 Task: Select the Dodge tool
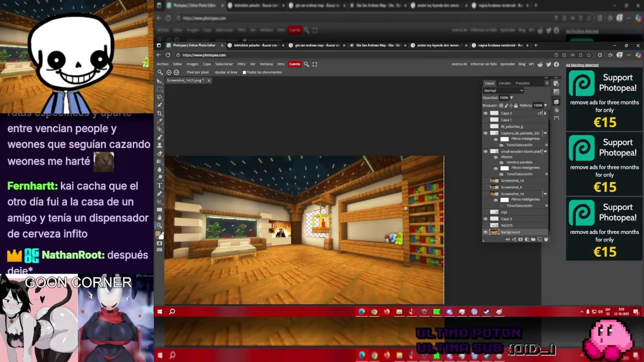[x=160, y=177]
